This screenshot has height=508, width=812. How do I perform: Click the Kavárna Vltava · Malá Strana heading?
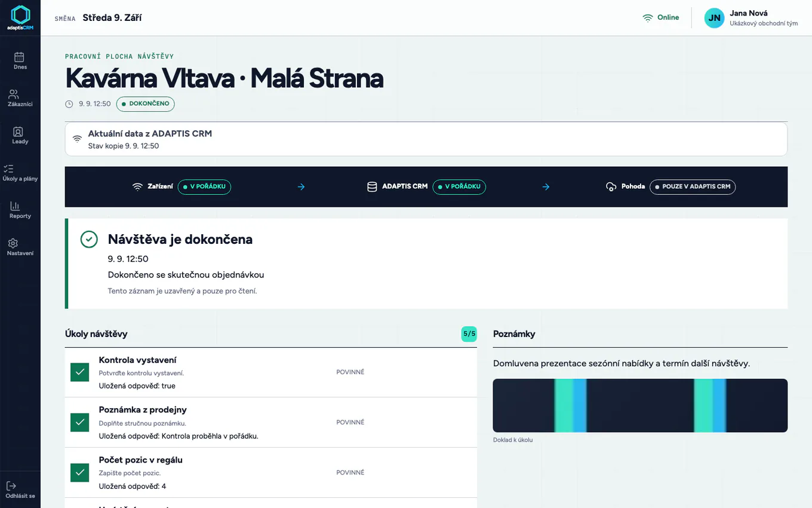(224, 79)
